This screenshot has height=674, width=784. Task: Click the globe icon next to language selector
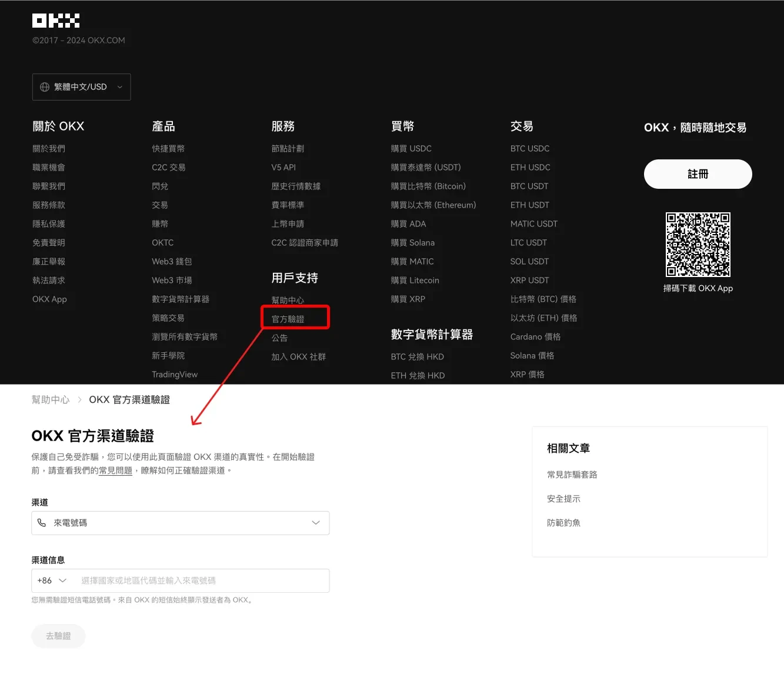click(44, 86)
